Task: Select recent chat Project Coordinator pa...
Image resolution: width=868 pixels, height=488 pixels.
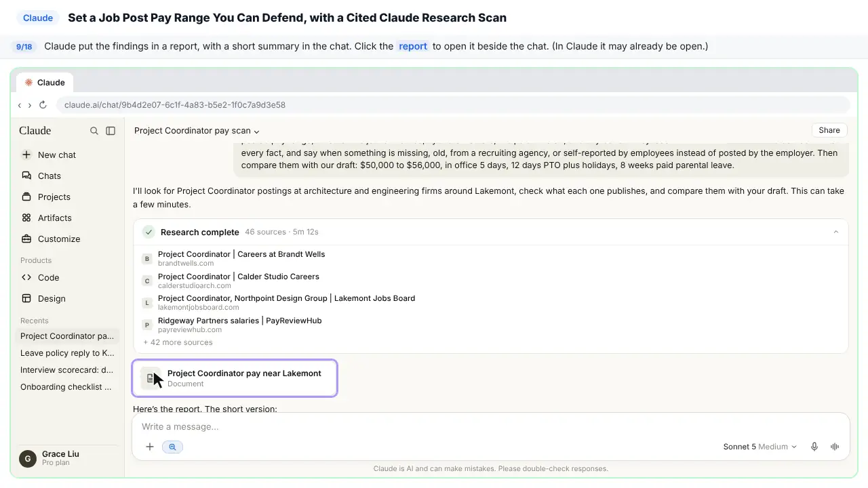Action: (67, 336)
